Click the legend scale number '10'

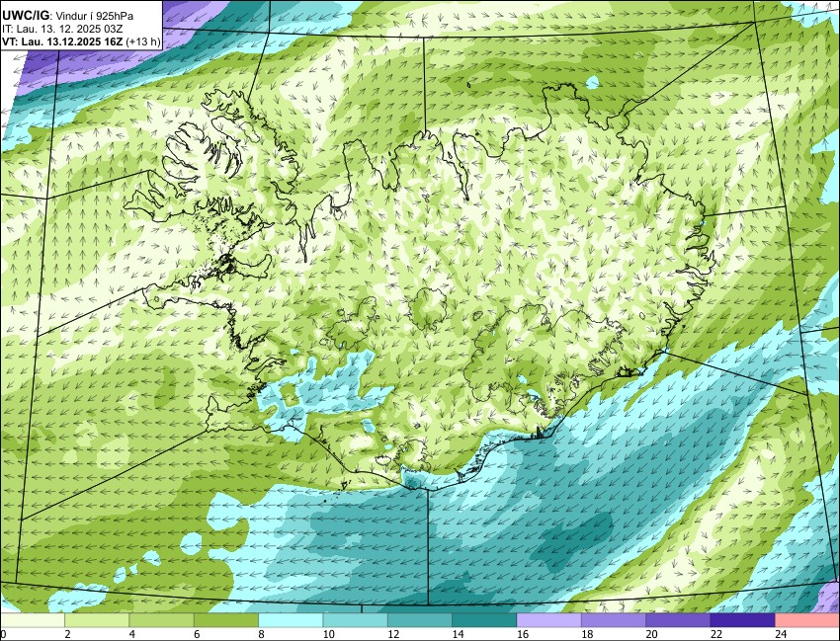coord(329,634)
